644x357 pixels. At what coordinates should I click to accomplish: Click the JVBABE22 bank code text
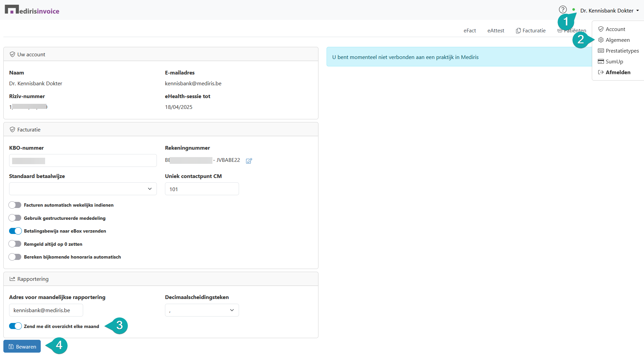point(228,160)
